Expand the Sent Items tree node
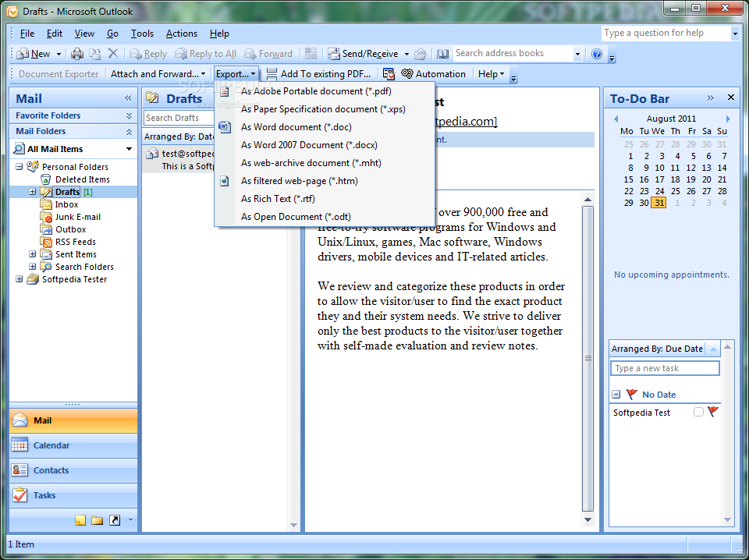This screenshot has height=560, width=749. [33, 254]
